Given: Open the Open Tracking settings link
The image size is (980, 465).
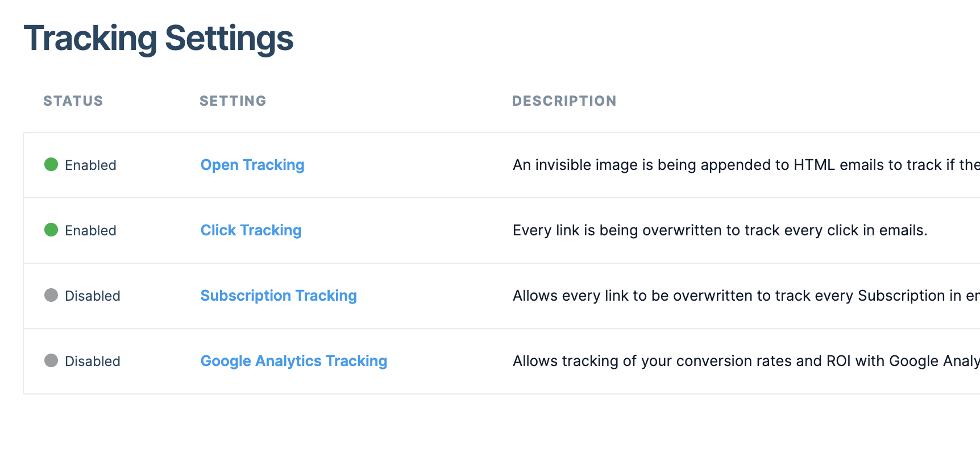Looking at the screenshot, I should click(252, 165).
